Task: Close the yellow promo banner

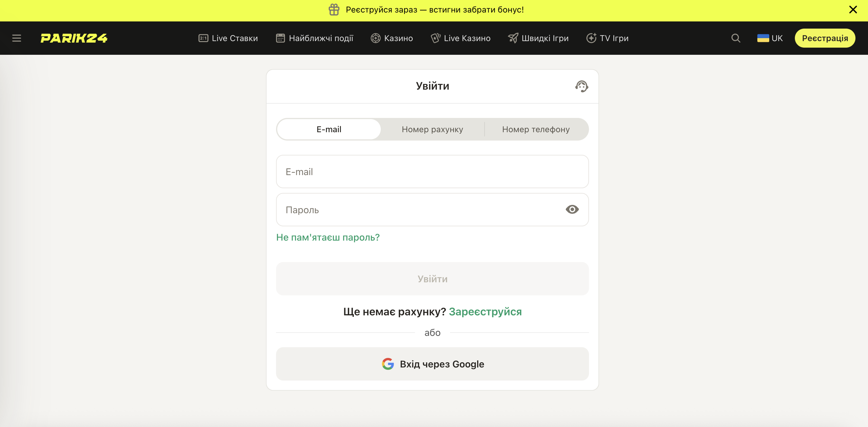Action: [853, 10]
